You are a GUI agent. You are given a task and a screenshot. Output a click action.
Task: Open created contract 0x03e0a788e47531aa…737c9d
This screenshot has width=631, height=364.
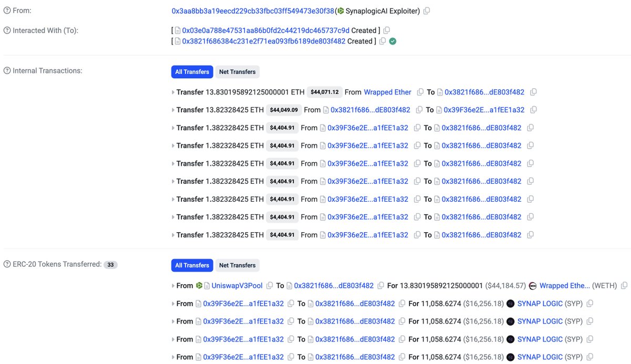[266, 30]
